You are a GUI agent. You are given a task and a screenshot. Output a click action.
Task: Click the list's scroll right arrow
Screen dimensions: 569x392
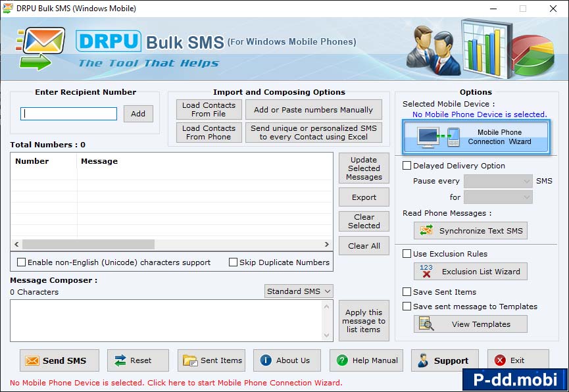pyautogui.click(x=326, y=244)
